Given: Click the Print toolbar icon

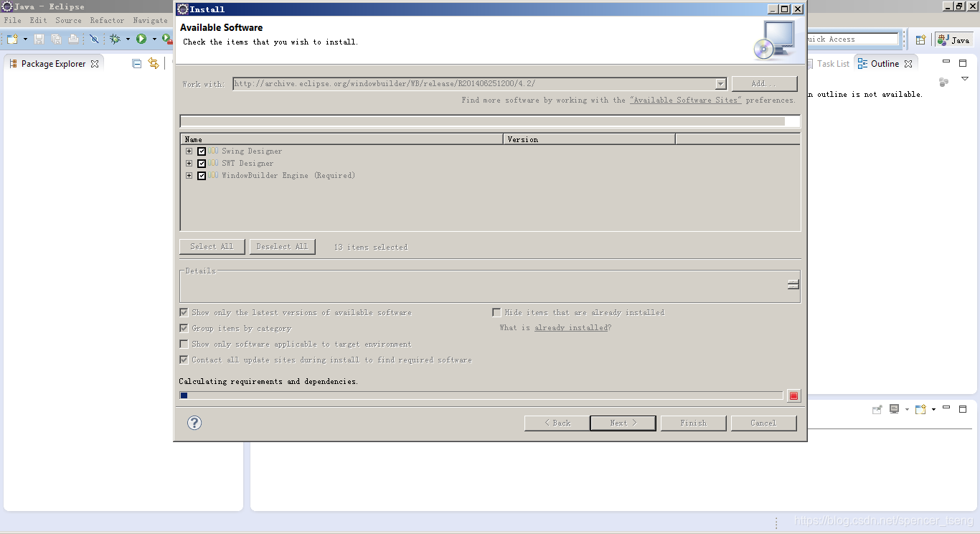Looking at the screenshot, I should (x=73, y=39).
